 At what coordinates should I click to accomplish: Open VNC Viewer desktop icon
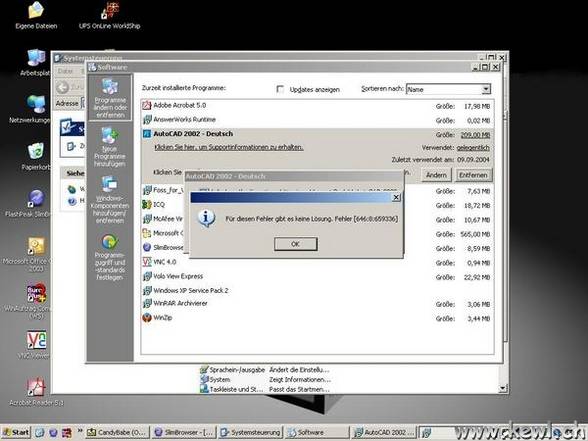coord(36,344)
